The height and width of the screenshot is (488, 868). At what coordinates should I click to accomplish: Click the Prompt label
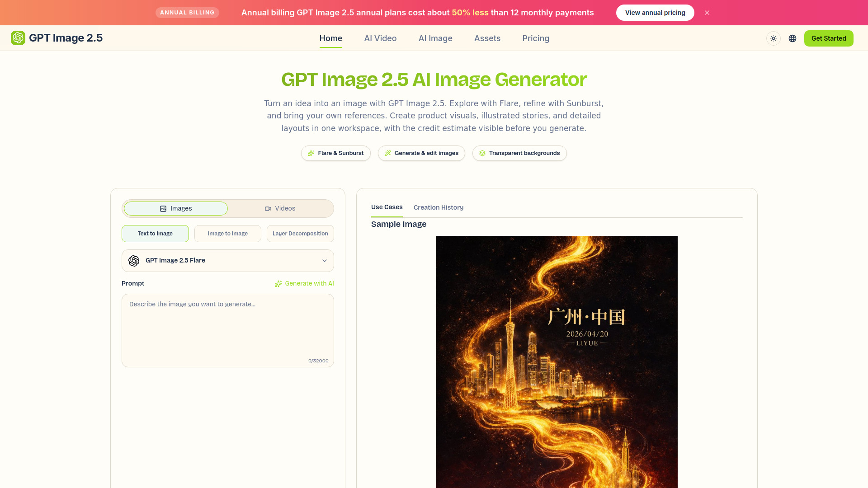[x=133, y=284]
